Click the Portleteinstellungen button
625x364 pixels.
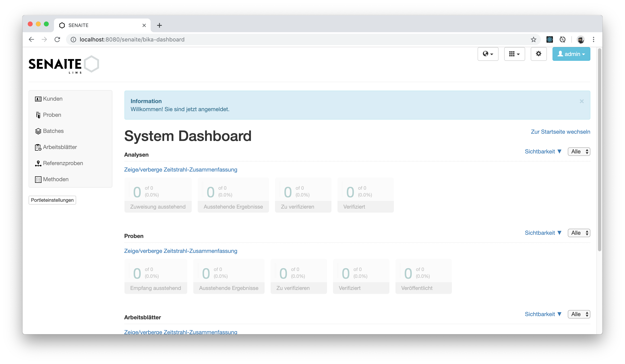pos(52,200)
